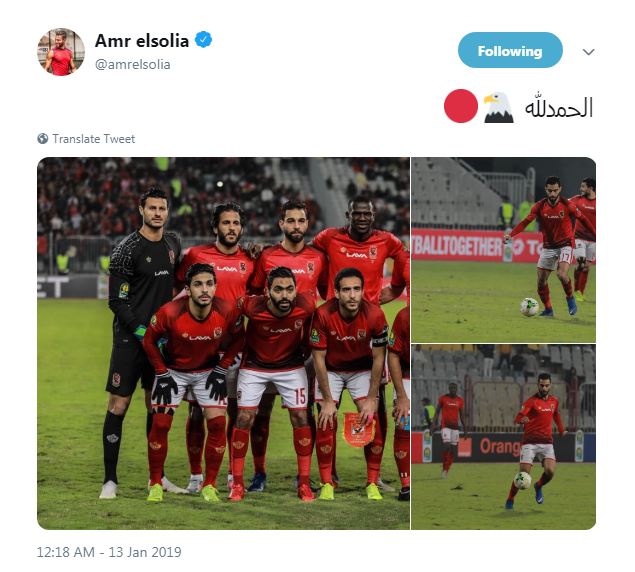Click the football in the top-right photo
The image size is (635, 572).
point(529,307)
